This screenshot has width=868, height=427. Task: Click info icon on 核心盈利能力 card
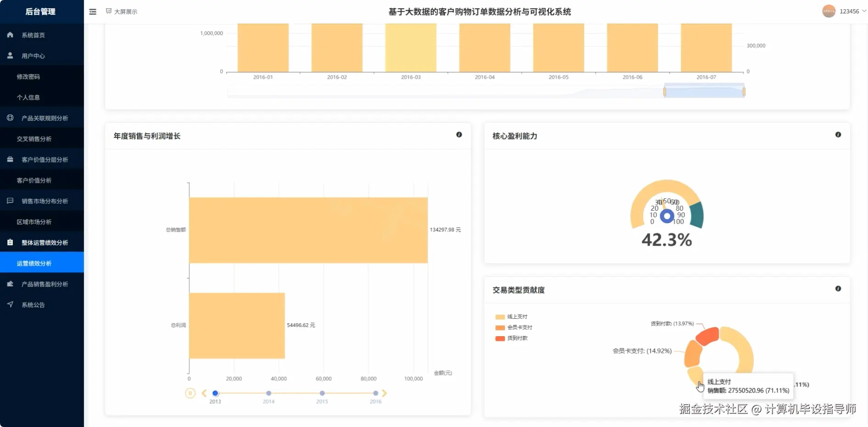coord(838,135)
